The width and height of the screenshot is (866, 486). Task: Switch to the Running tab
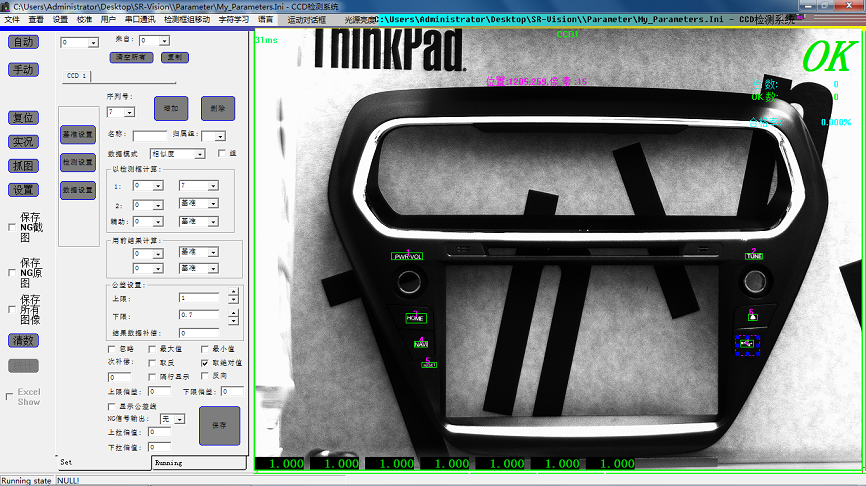[x=168, y=463]
